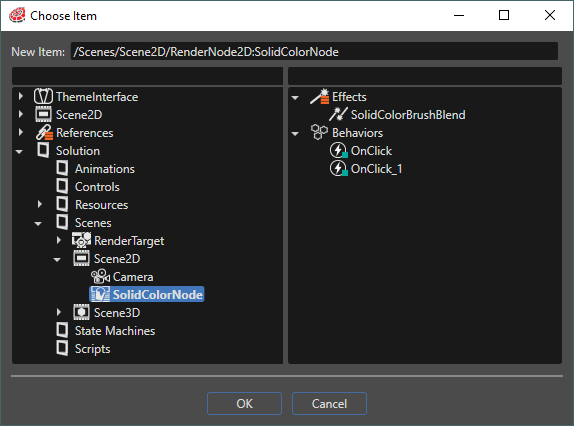Click the Scene3D cube film icon
Viewport: 575px width, 427px height.
[x=81, y=313]
